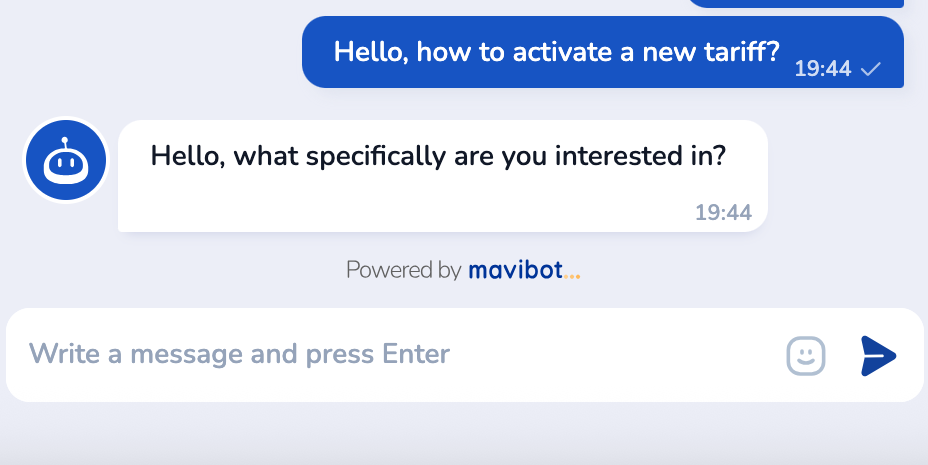Click the 'Powered by' footer text
928x465 pixels.
[x=403, y=270]
